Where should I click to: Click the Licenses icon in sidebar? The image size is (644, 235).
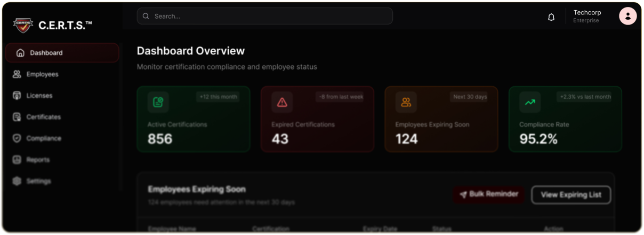click(x=17, y=96)
